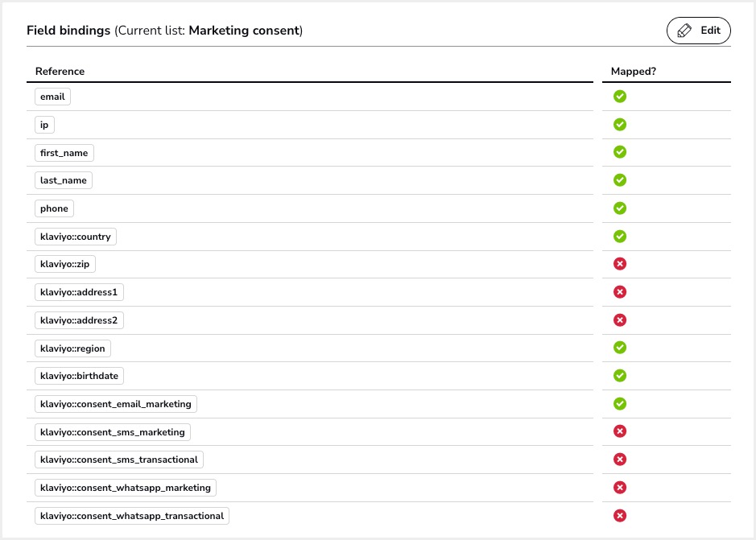
Task: Click the green checkmark for klaviyo::region
Action: pos(620,348)
